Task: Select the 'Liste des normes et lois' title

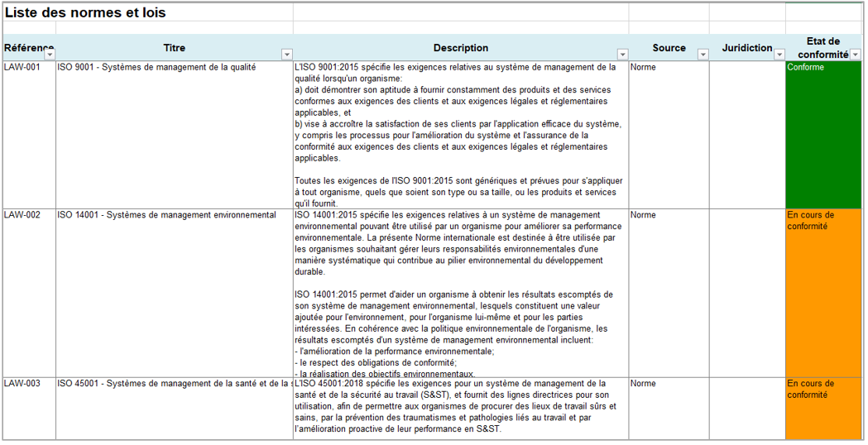Action: point(86,13)
